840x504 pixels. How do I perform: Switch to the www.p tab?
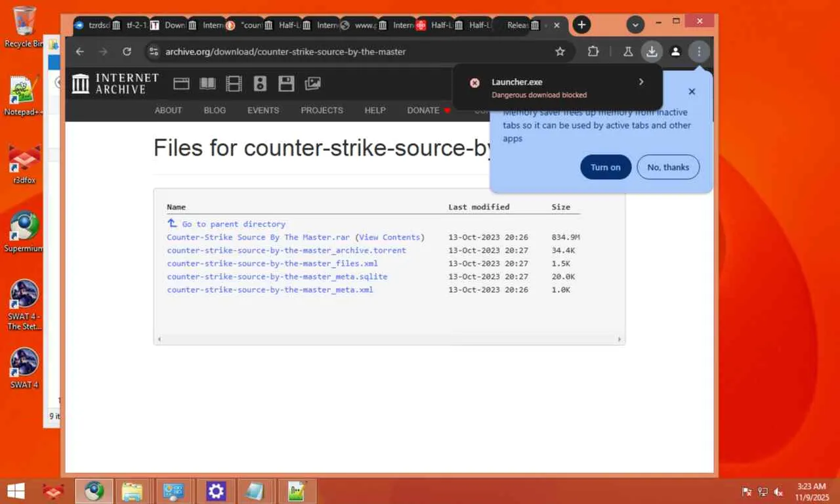[x=358, y=25]
